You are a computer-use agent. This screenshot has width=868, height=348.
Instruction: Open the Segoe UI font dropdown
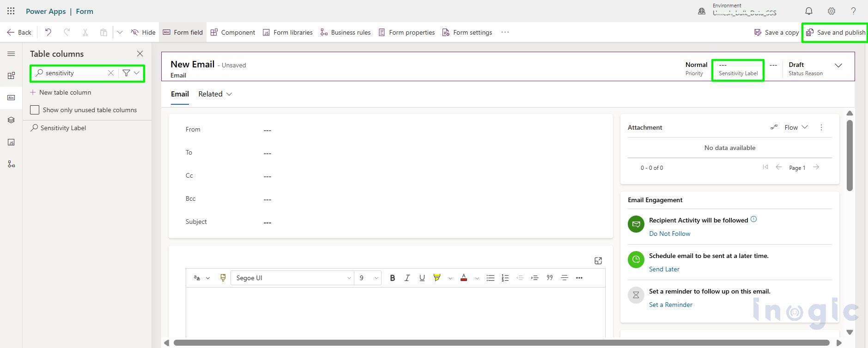(x=292, y=278)
